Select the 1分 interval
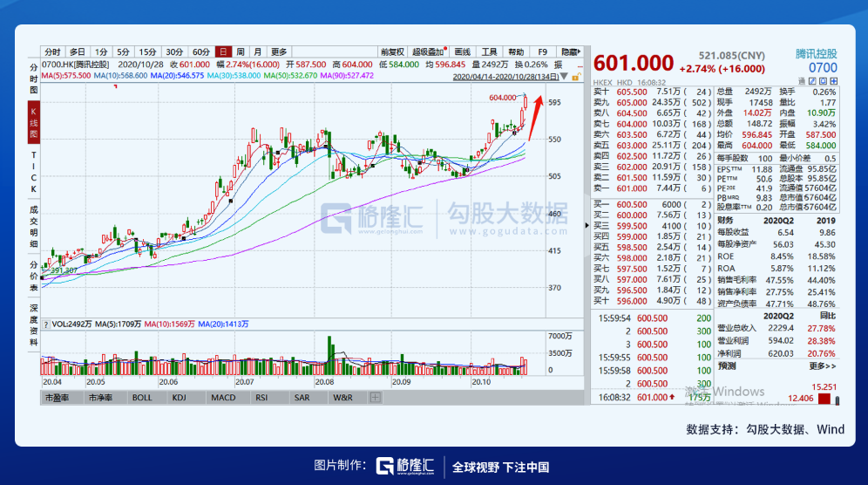Screen dimensions: 868x485 (101, 51)
